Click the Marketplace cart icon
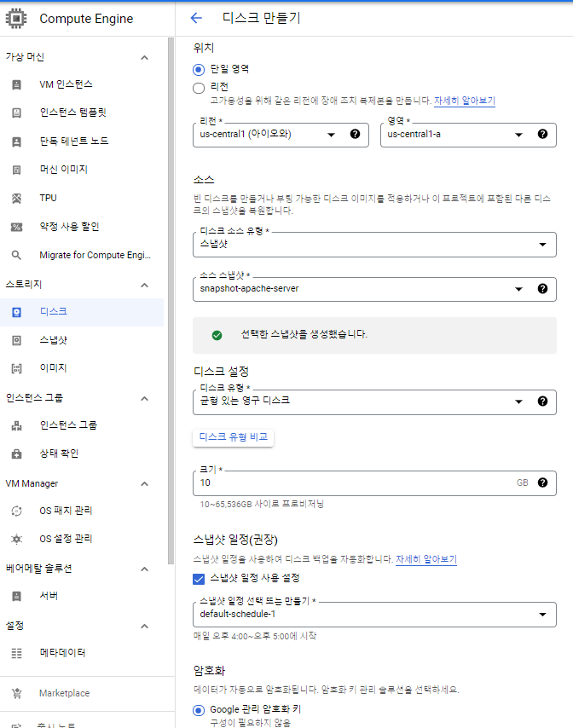 coord(17,693)
